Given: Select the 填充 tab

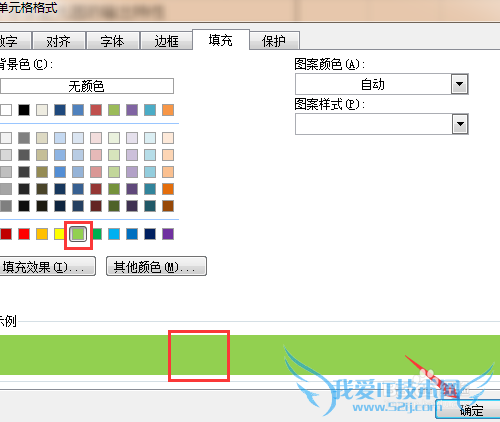Looking at the screenshot, I should tap(221, 40).
